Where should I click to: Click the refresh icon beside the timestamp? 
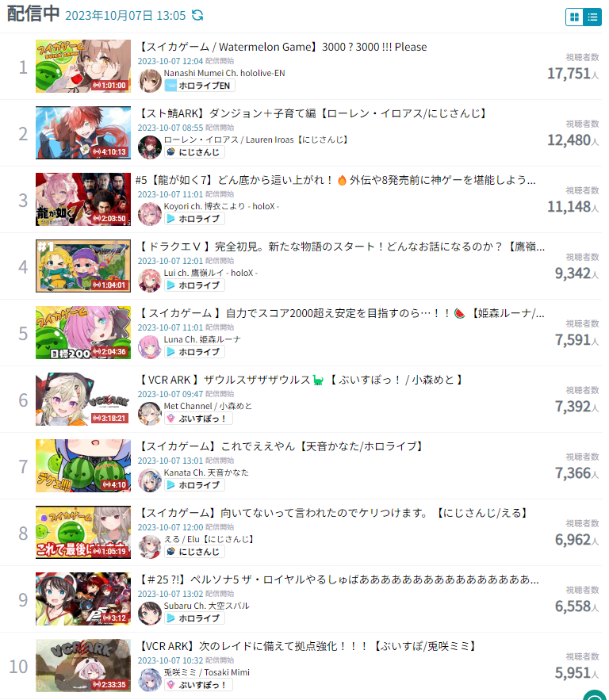(197, 16)
